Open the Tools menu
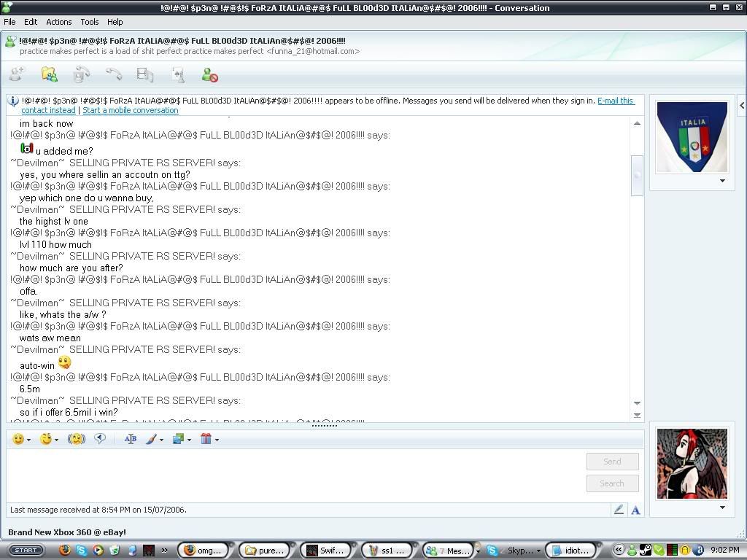Image resolution: width=747 pixels, height=560 pixels. coord(89,22)
